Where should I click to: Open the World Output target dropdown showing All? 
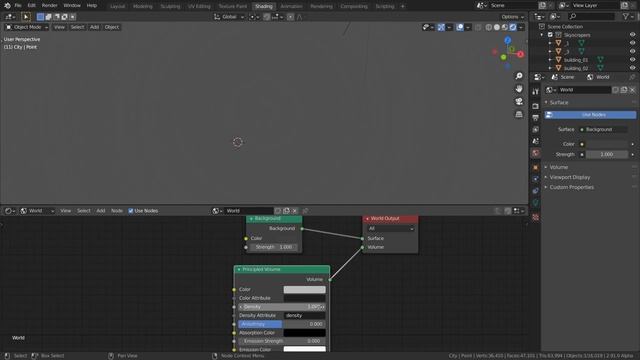click(x=391, y=229)
